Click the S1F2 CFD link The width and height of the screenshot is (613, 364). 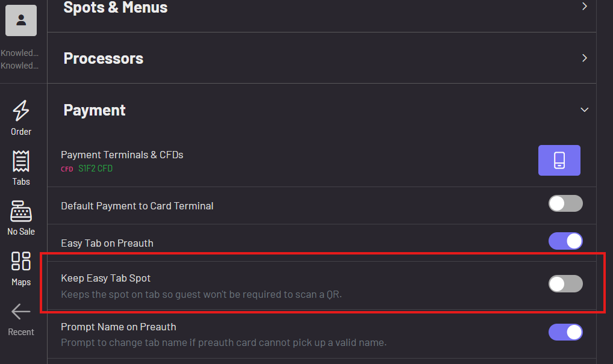(95, 169)
